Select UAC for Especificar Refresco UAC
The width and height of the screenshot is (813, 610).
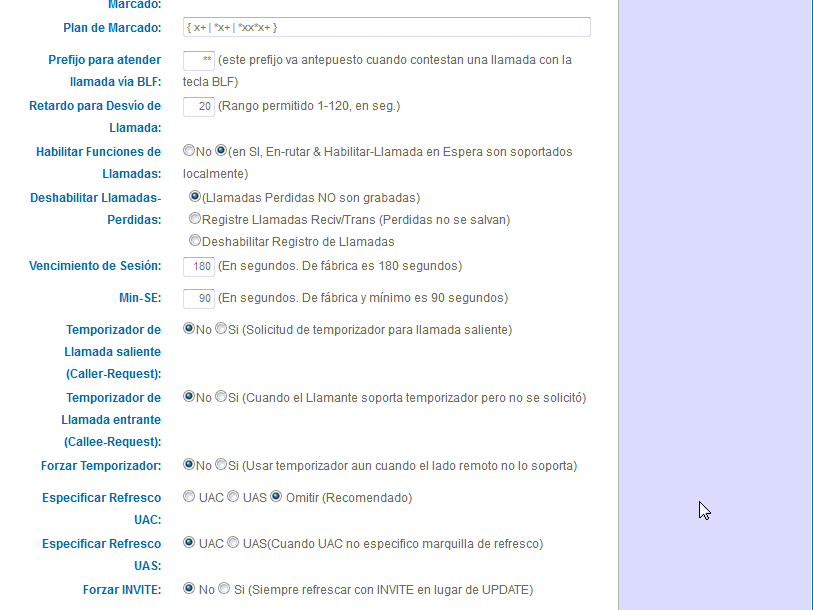pyautogui.click(x=187, y=495)
